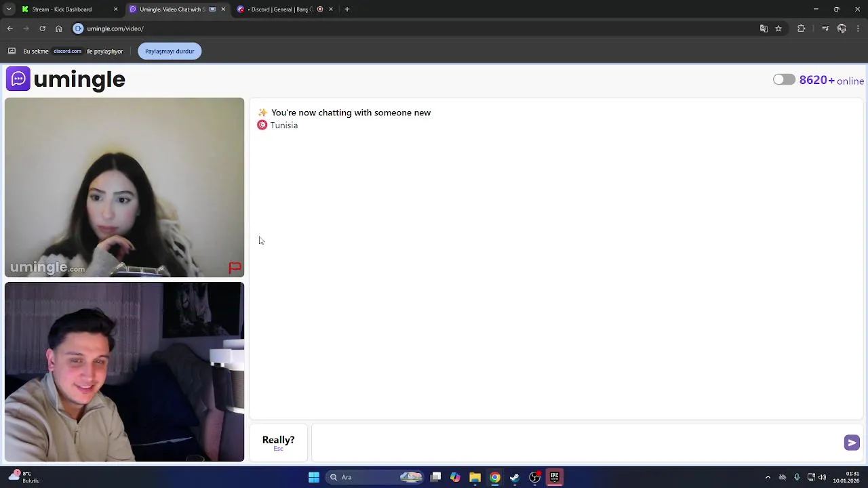The image size is (868, 488).
Task: Click the translate page icon
Action: pos(764,28)
